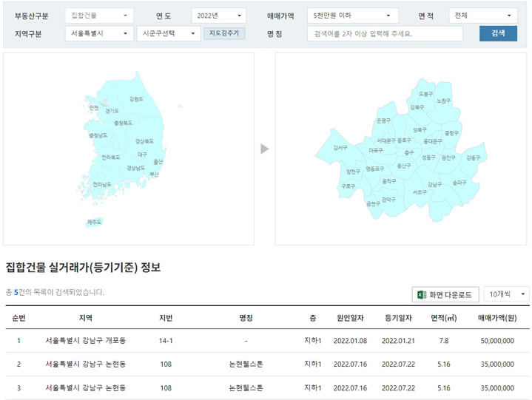Select 충청남도 on the Korea map
The height and width of the screenshot is (400, 532).
tap(98, 135)
